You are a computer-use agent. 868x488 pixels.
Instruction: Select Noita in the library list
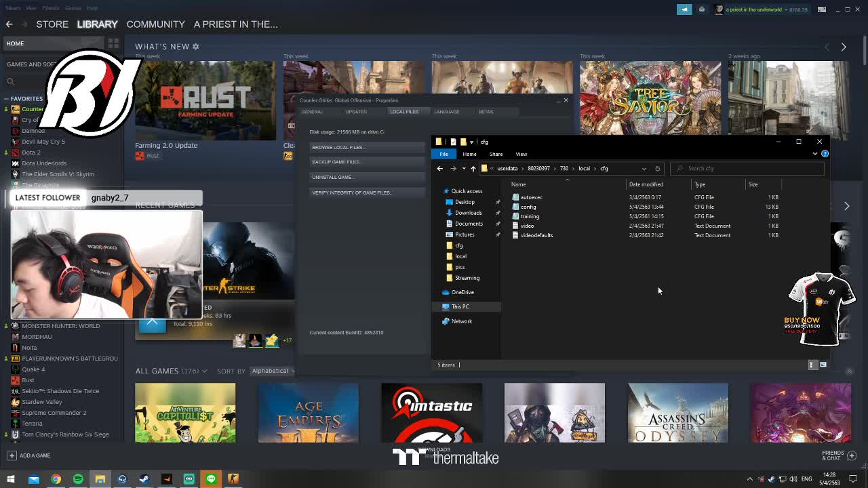29,348
